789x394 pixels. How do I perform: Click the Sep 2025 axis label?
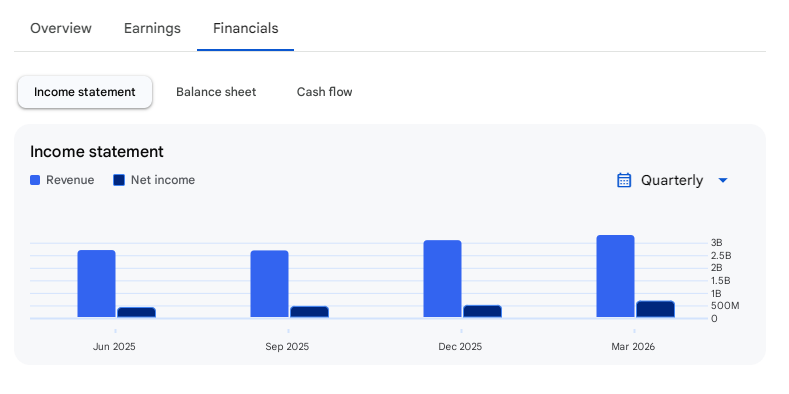click(287, 347)
